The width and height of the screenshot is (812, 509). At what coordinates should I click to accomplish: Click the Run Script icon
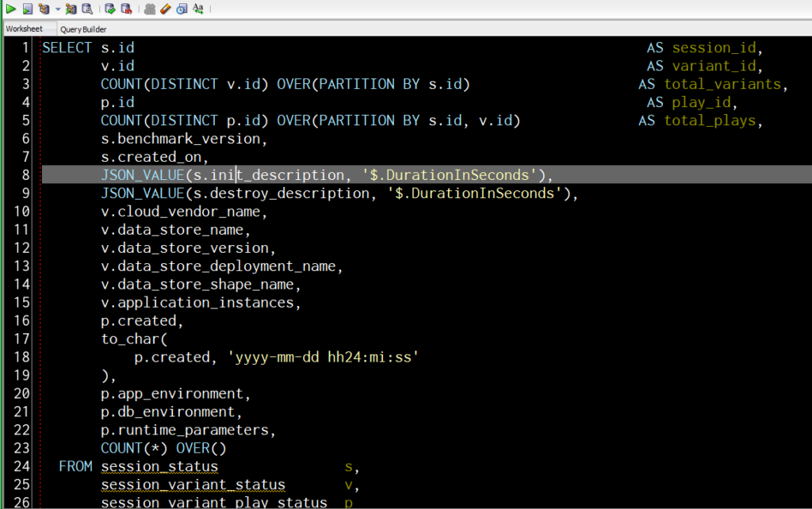(28, 9)
